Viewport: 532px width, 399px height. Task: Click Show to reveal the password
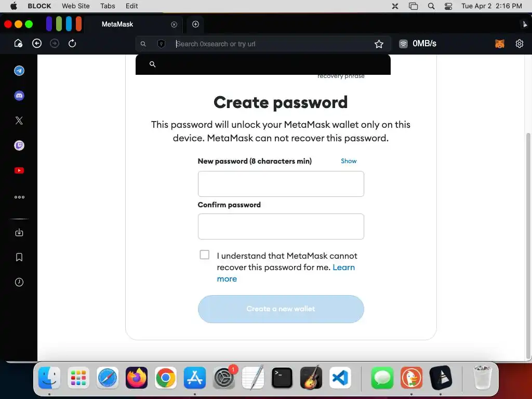[x=349, y=161]
